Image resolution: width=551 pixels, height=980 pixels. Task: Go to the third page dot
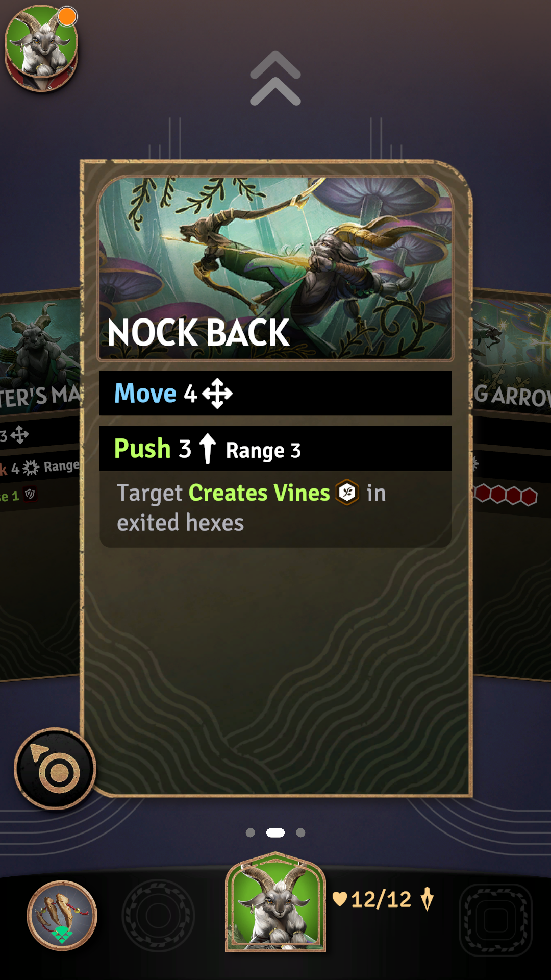(x=300, y=832)
